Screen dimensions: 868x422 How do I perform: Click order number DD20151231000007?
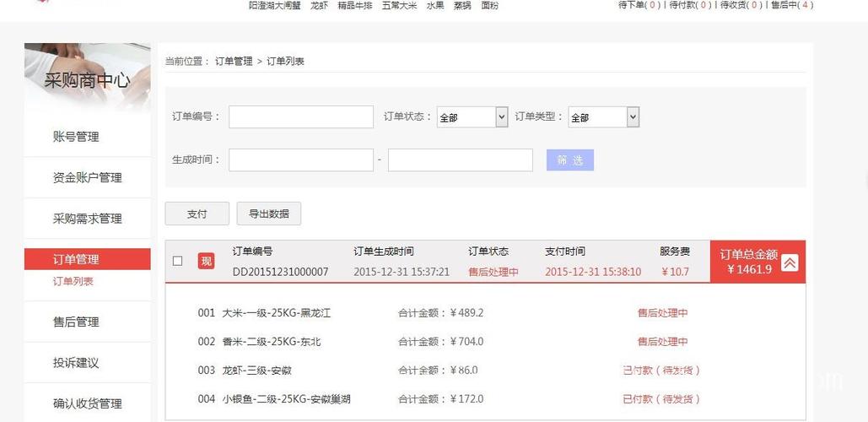point(280,272)
